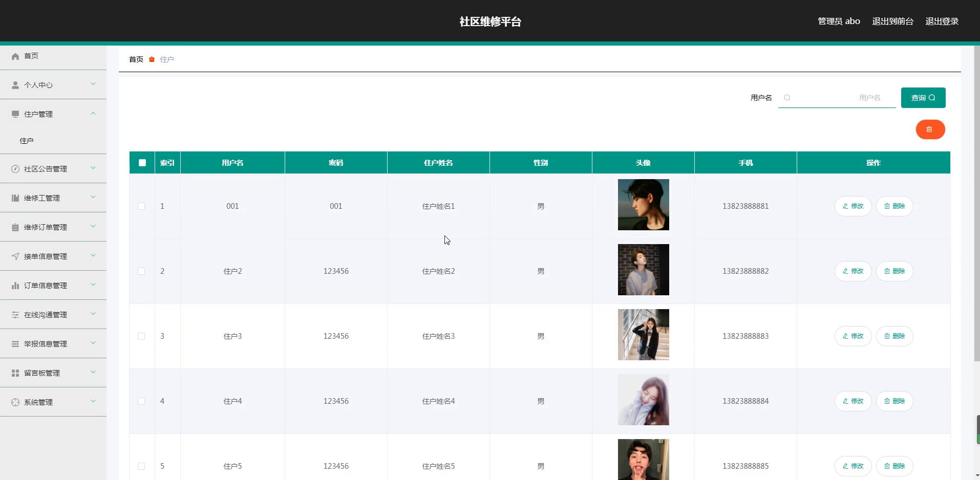
Task: Click the home icon beside 首页
Action: click(x=15, y=56)
